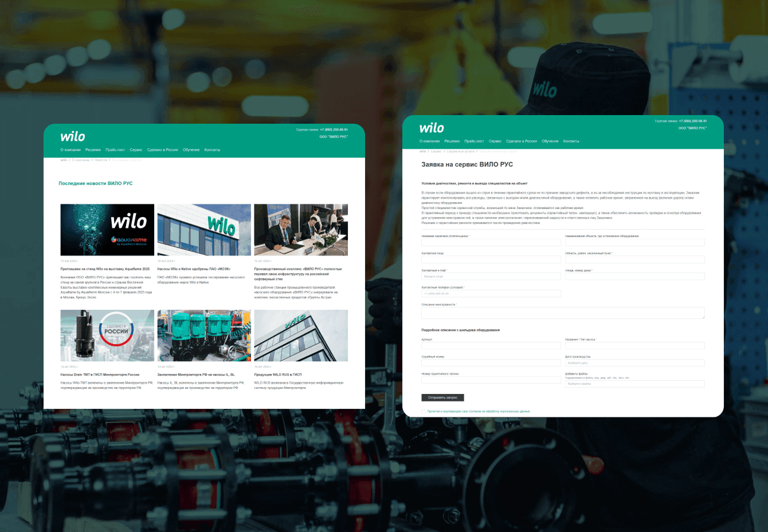Image resolution: width=768 pixels, height=532 pixels.
Task: Click the Wilo logo on the service request page
Action: click(432, 128)
